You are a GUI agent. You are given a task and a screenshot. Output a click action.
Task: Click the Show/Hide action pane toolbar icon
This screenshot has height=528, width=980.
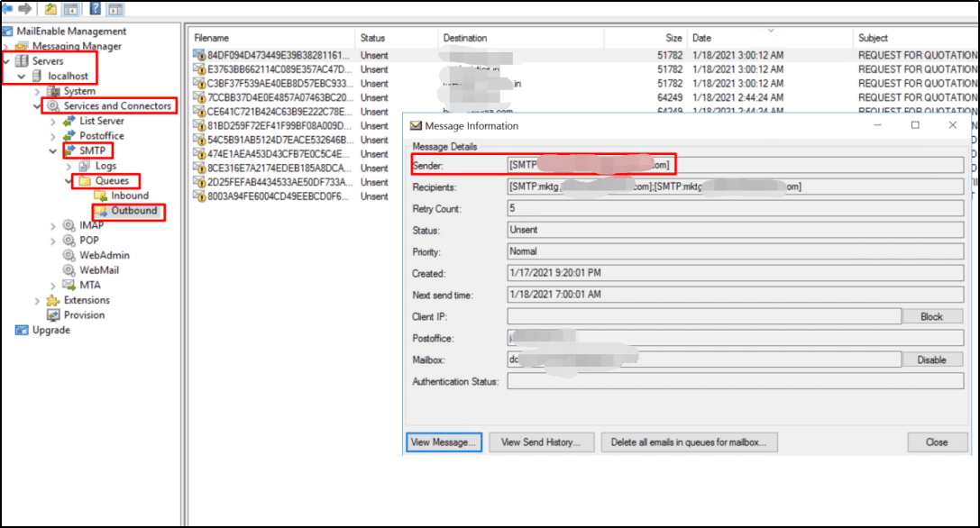click(115, 9)
